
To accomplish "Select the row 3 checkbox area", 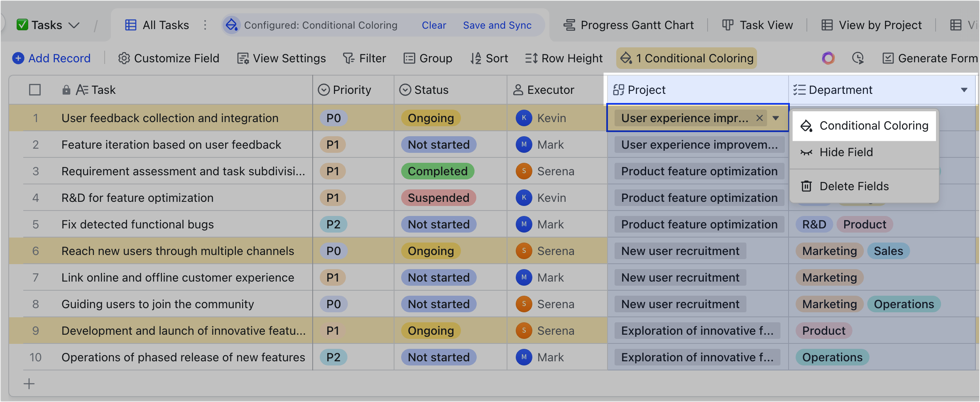I will [34, 171].
